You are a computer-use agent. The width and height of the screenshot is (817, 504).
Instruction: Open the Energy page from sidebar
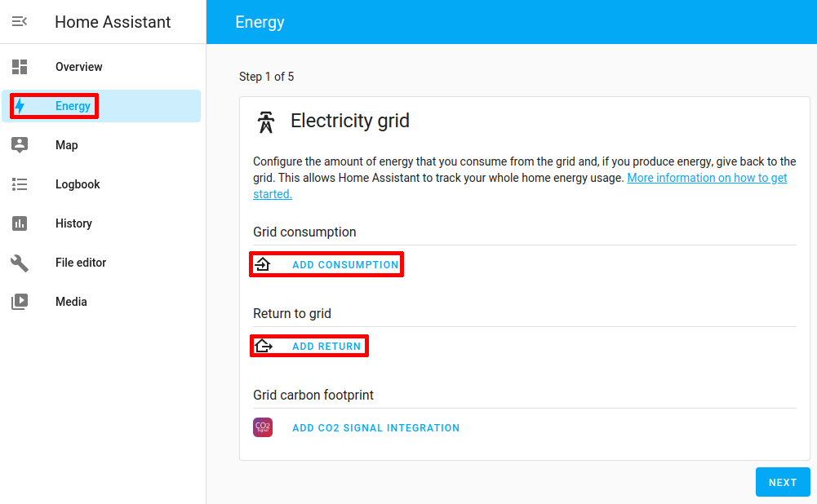point(72,105)
